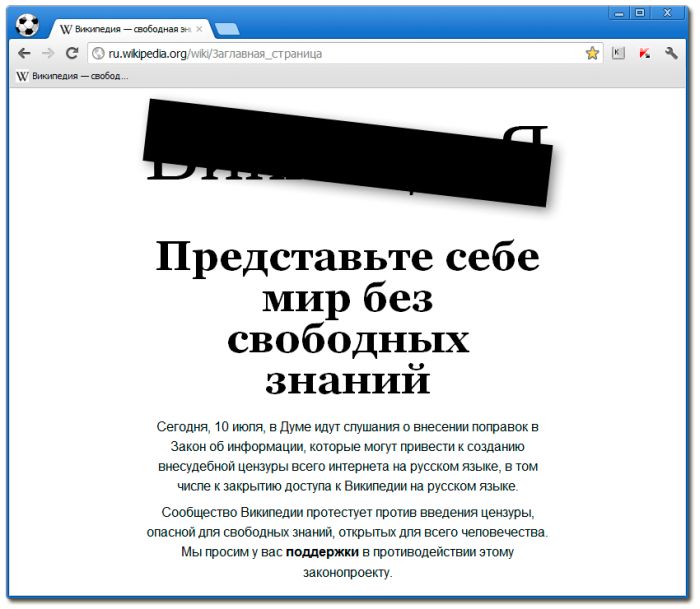The image size is (700, 609).
Task: Click the censored Википедия logo banner
Action: point(348,153)
